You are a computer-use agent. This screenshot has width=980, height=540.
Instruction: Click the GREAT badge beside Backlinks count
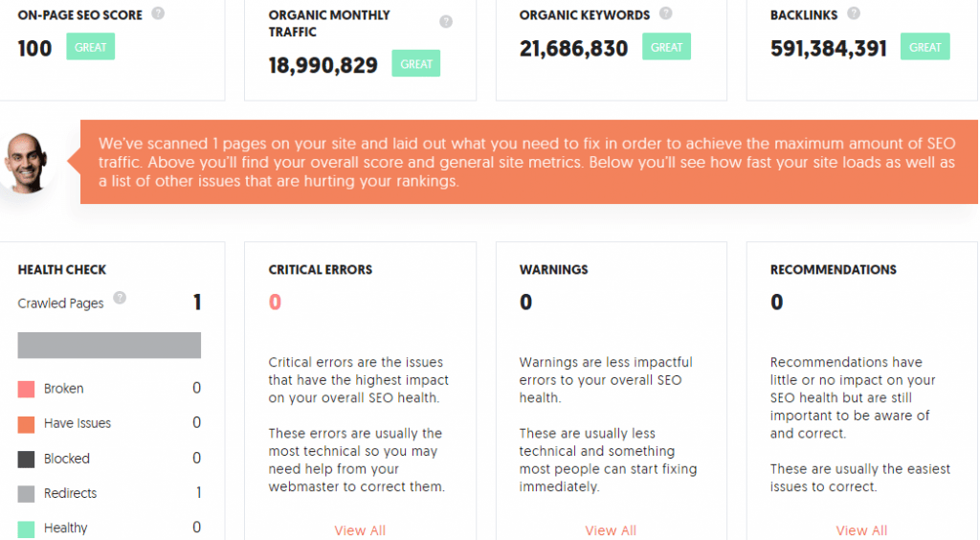click(925, 47)
